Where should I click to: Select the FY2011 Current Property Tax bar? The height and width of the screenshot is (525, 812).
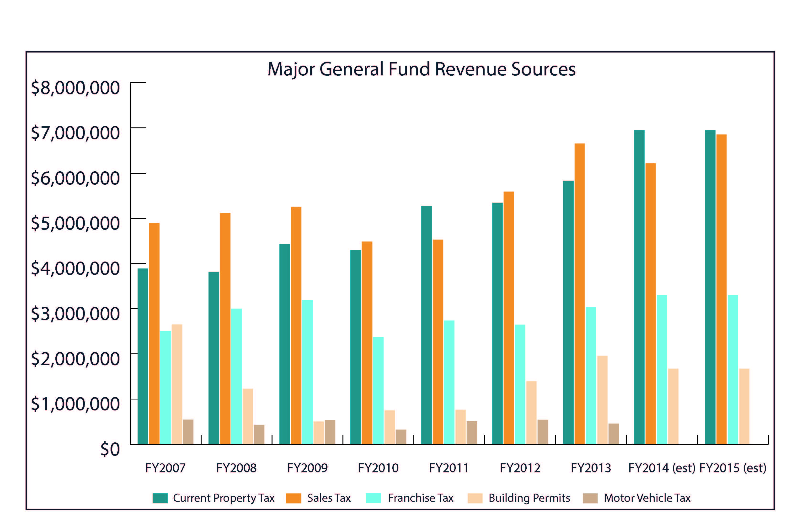(x=427, y=325)
